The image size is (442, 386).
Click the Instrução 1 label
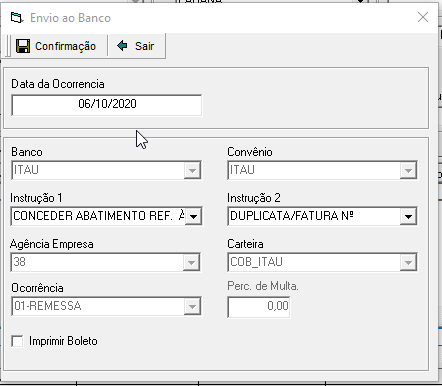(36, 198)
